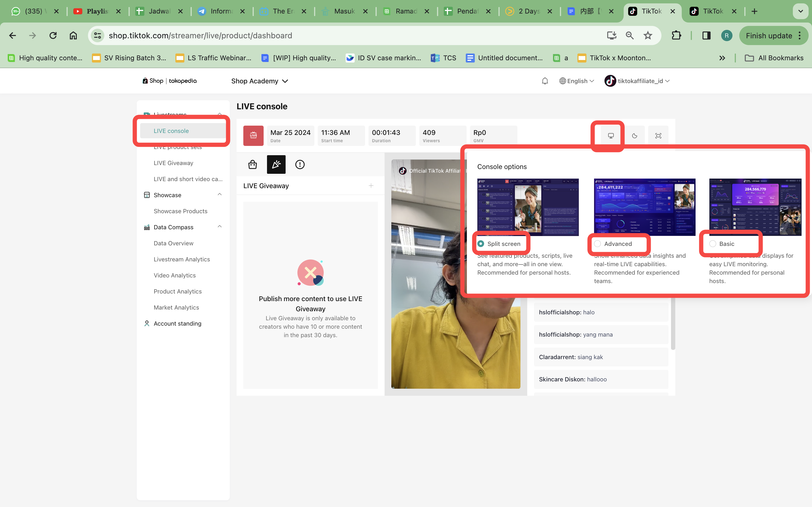Click the exclamation info circle icon
Screen dimensions: 812x507
click(300, 164)
